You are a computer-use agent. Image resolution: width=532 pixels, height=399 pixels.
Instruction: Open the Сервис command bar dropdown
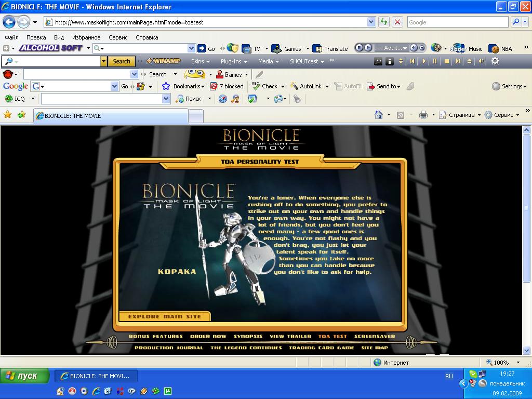click(x=502, y=115)
